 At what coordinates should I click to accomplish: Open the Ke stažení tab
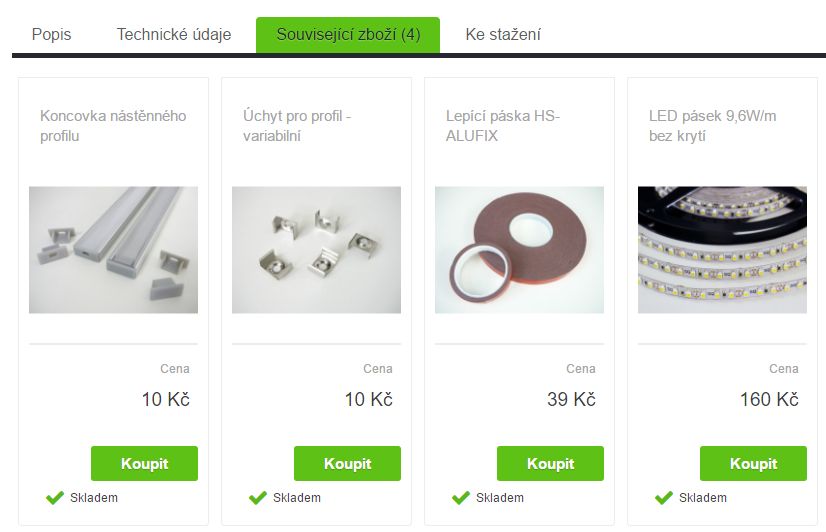[x=503, y=34]
